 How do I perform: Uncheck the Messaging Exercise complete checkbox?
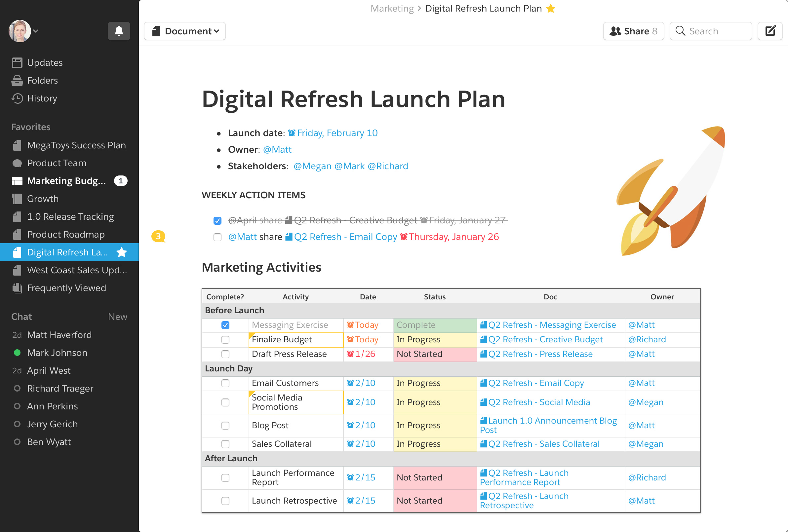coord(225,325)
